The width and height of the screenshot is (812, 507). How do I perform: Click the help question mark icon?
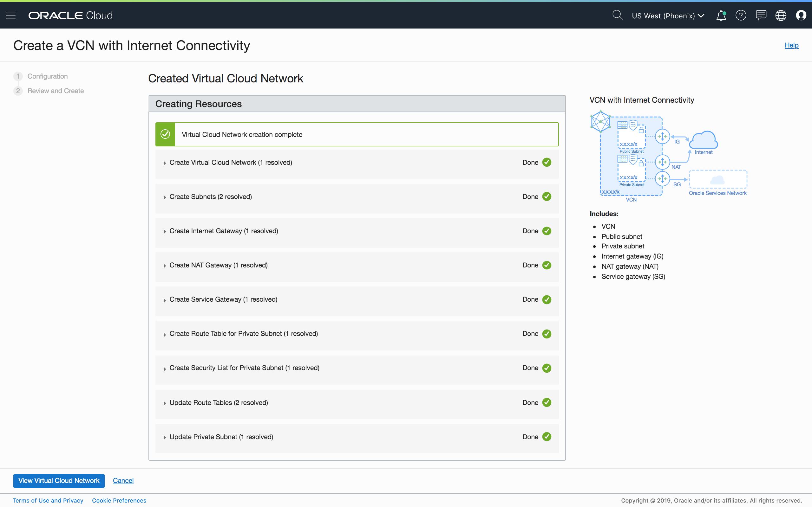click(x=741, y=16)
